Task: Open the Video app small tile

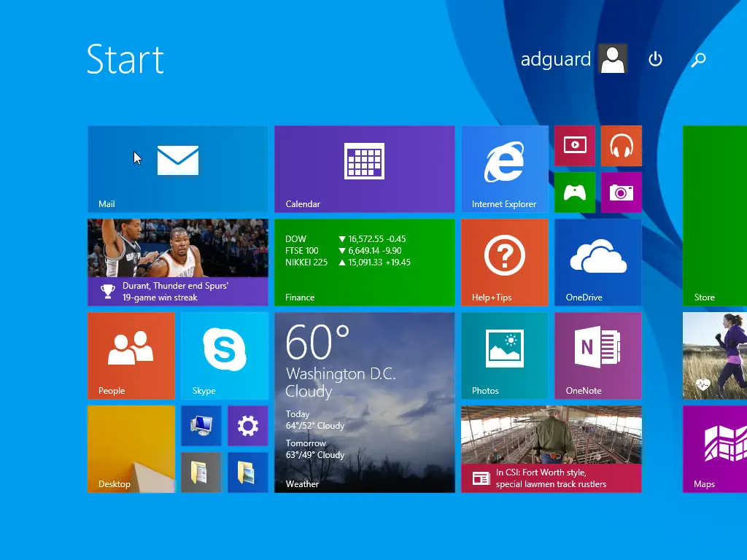Action: 575,146
